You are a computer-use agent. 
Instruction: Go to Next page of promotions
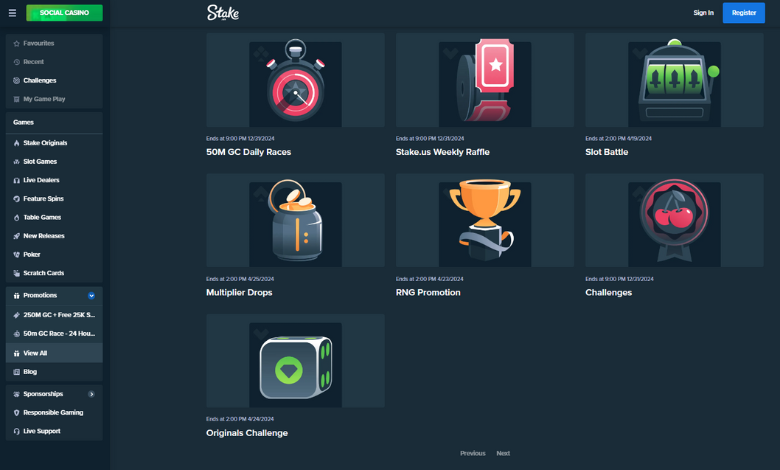[503, 453]
